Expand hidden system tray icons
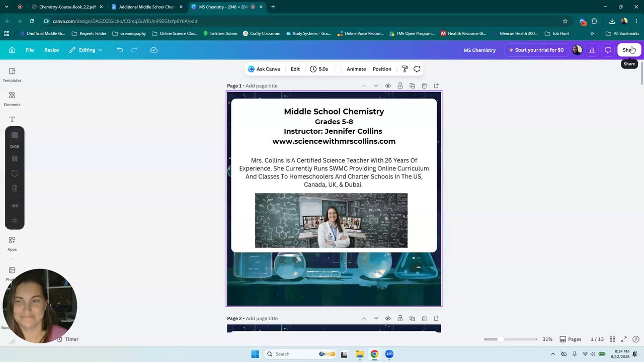644x362 pixels. pos(553,354)
